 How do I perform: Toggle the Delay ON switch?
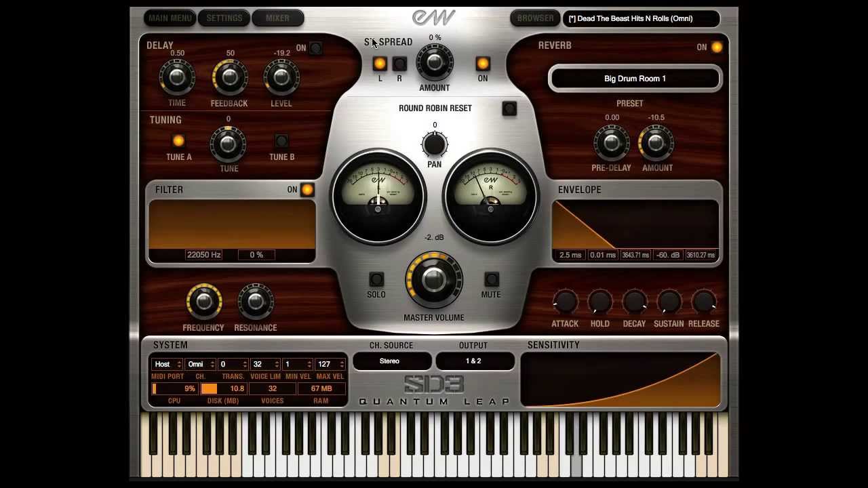coord(316,48)
